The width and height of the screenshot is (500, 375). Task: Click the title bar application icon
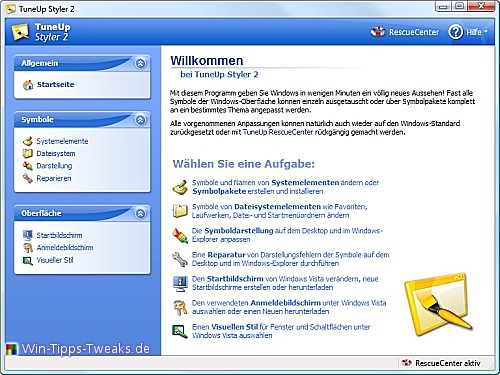point(11,9)
